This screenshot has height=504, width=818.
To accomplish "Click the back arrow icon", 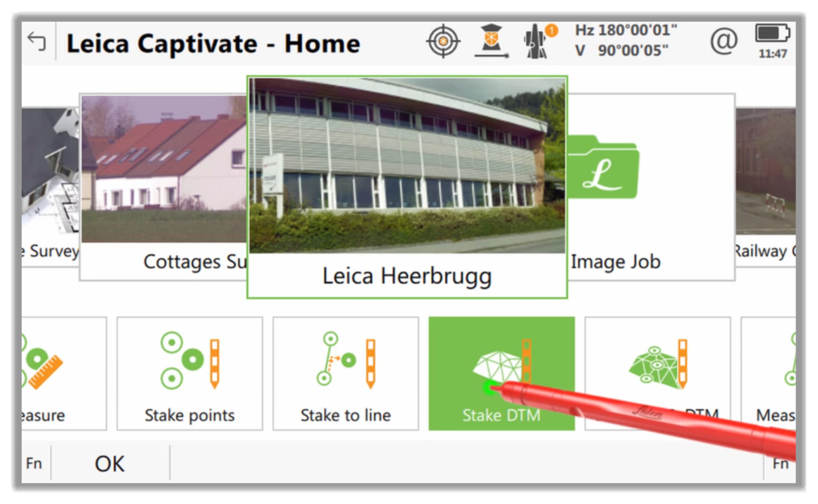I will coord(37,42).
